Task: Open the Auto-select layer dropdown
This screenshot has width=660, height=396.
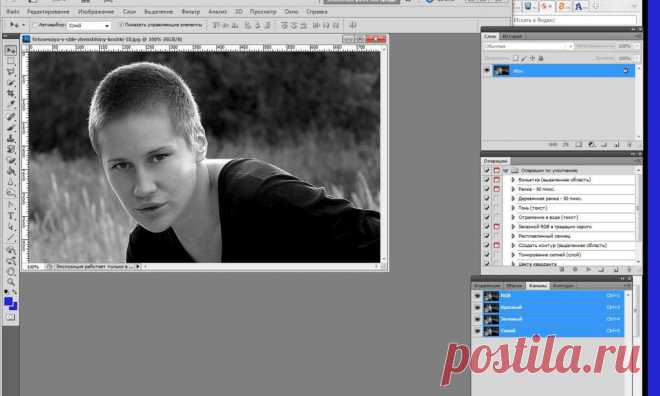Action: (x=89, y=26)
